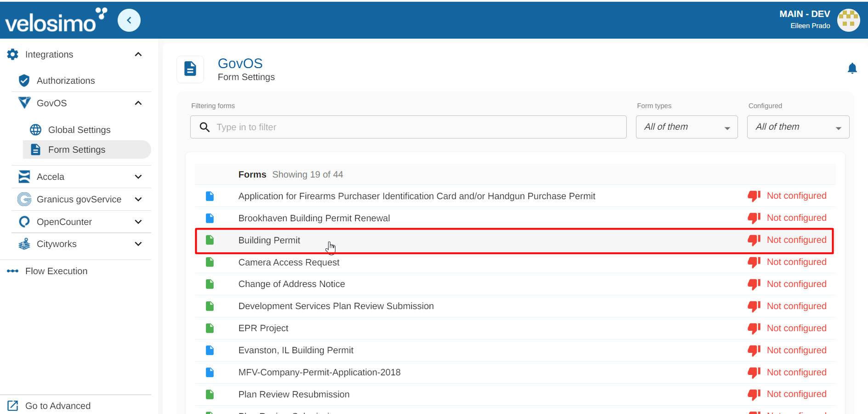
Task: Click the Flow Execution icon
Action: [x=13, y=271]
